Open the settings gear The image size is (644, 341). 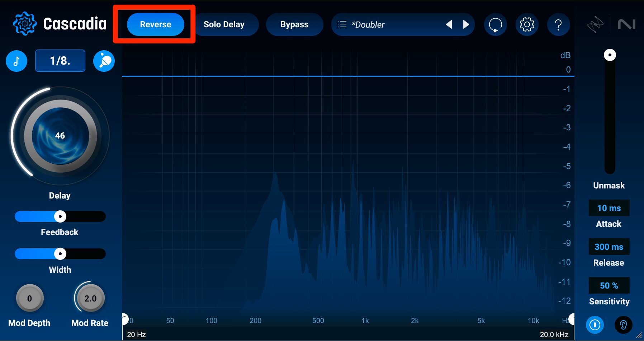point(527,24)
